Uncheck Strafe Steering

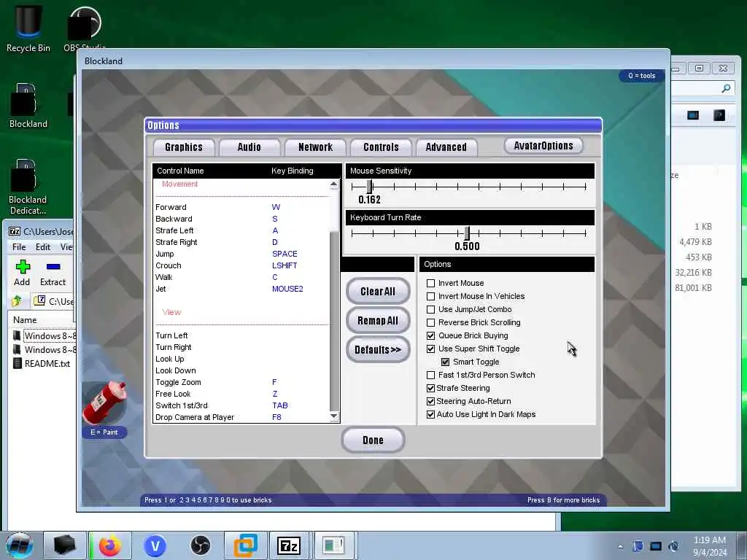(x=430, y=388)
